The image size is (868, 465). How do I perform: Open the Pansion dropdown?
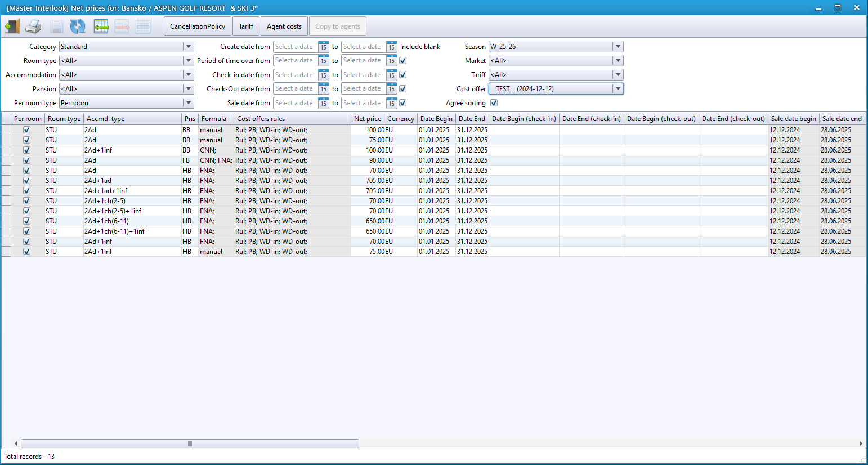coord(189,89)
